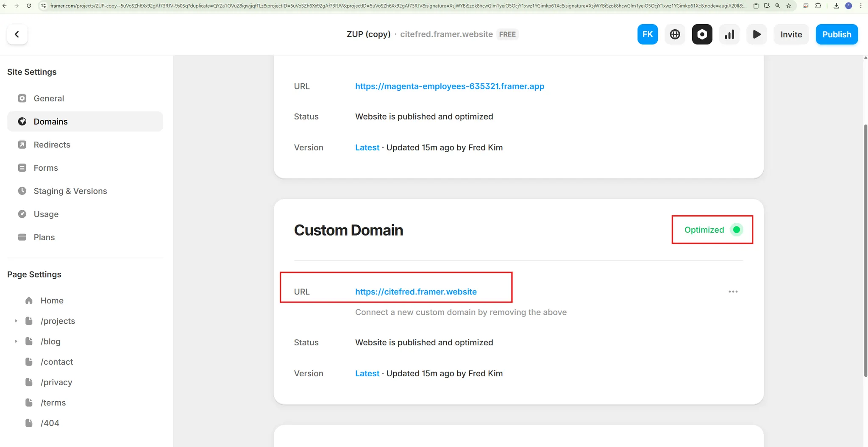
Task: Open the analytics bar chart icon
Action: (x=729, y=34)
